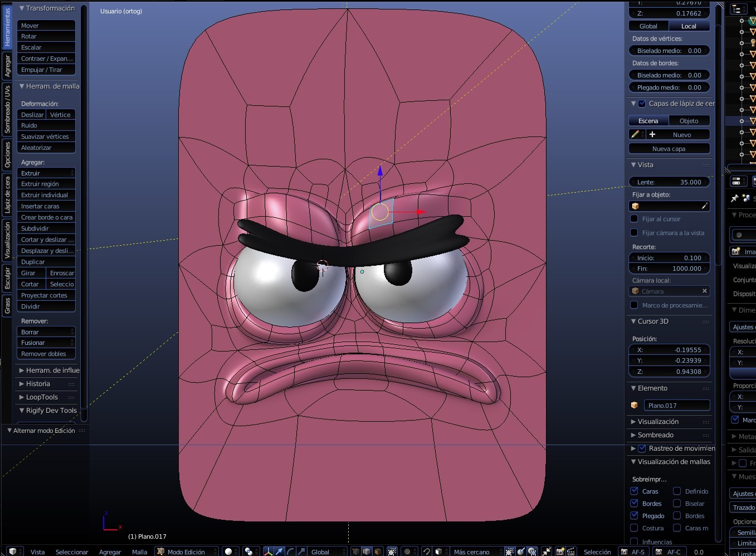This screenshot has width=756, height=556.
Task: Select the Objeto toggle button
Action: [x=689, y=121]
